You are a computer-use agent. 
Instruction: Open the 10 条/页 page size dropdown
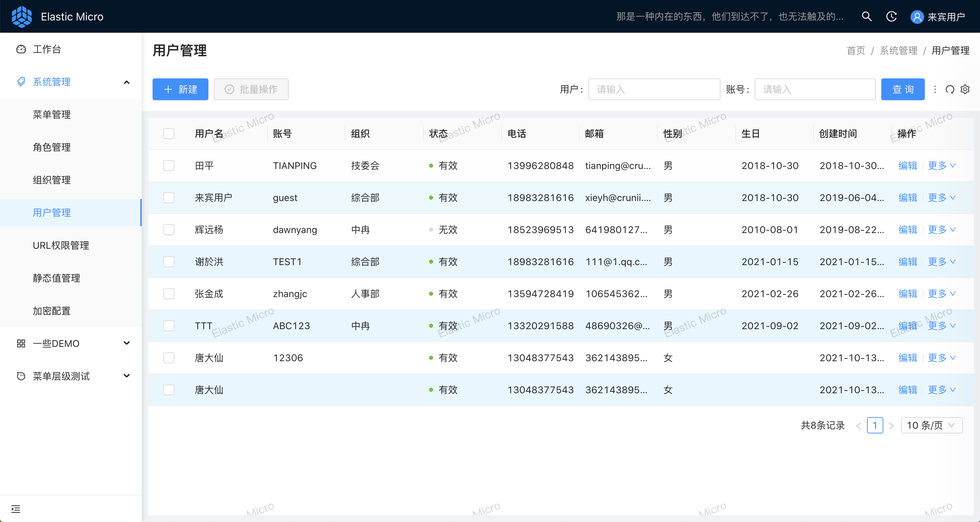(x=931, y=425)
